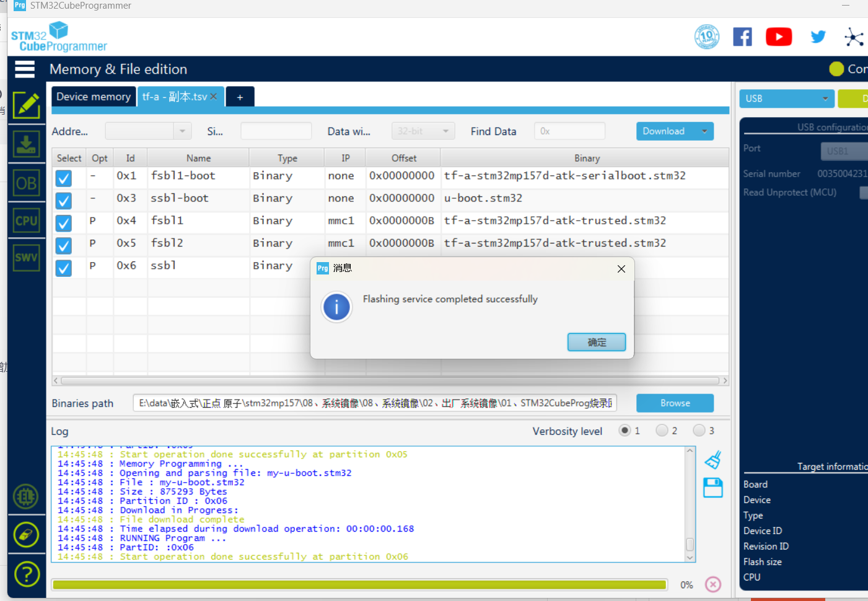Screen dimensions: 868x601
Task: Confirm dialog with 确定 button
Action: [597, 342]
